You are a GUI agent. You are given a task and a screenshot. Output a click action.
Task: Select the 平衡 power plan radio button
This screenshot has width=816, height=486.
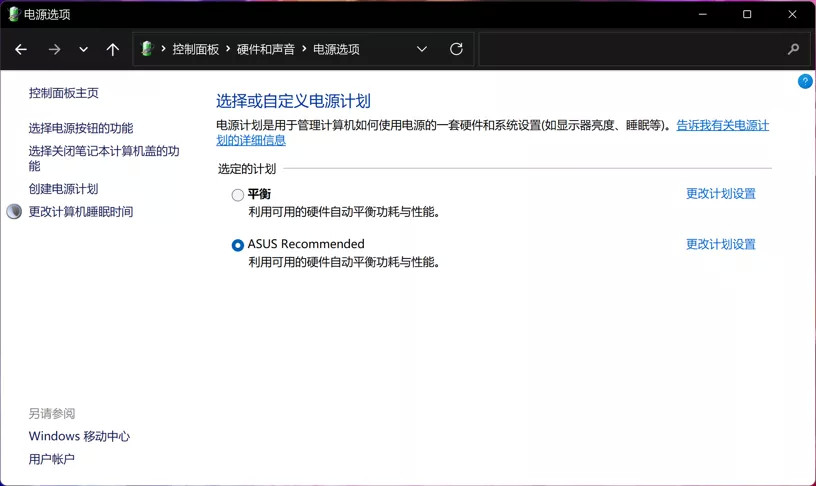click(237, 195)
